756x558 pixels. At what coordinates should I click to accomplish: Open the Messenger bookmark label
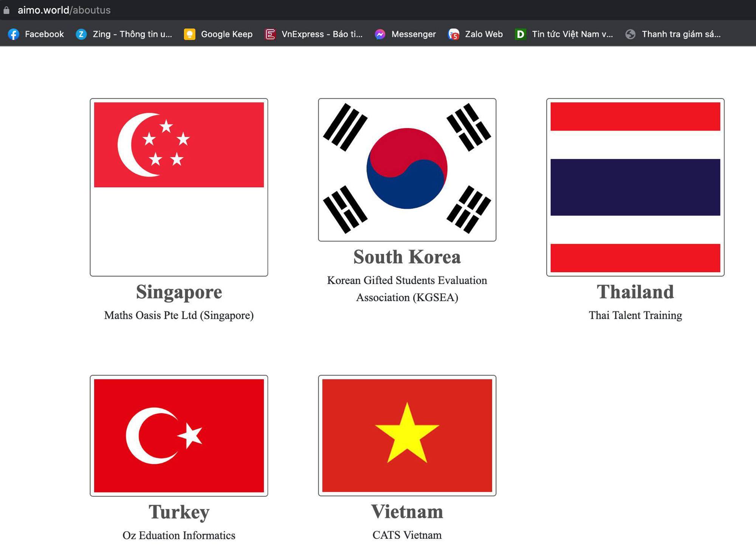[414, 34]
